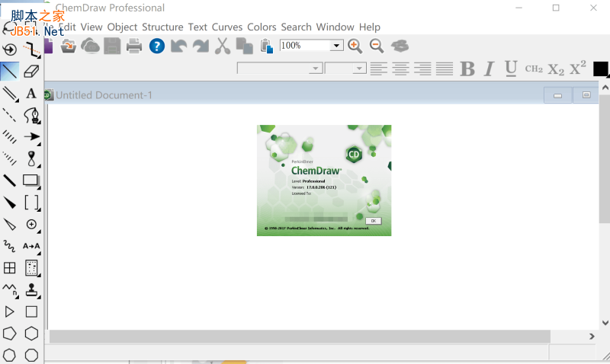Viewport: 610px width, 364px height.
Task: Select the Drawing Elements rectangle tool
Action: click(x=31, y=180)
